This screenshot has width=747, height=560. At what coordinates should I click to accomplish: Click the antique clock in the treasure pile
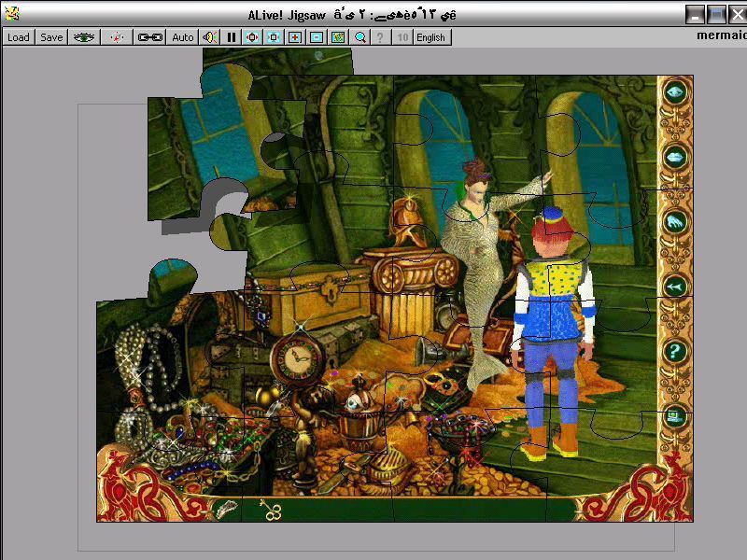[298, 358]
